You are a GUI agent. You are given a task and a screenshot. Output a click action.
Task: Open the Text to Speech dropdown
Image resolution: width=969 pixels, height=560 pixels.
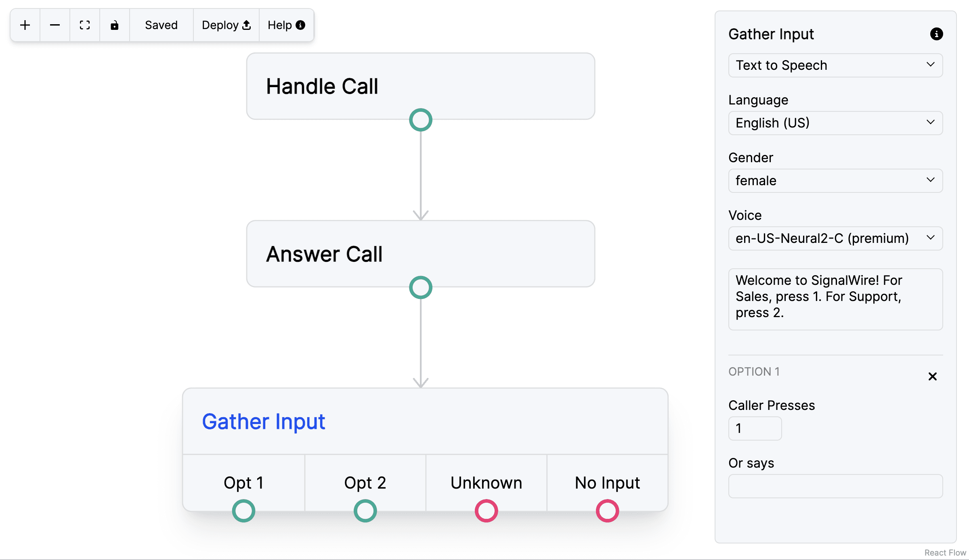tap(835, 65)
